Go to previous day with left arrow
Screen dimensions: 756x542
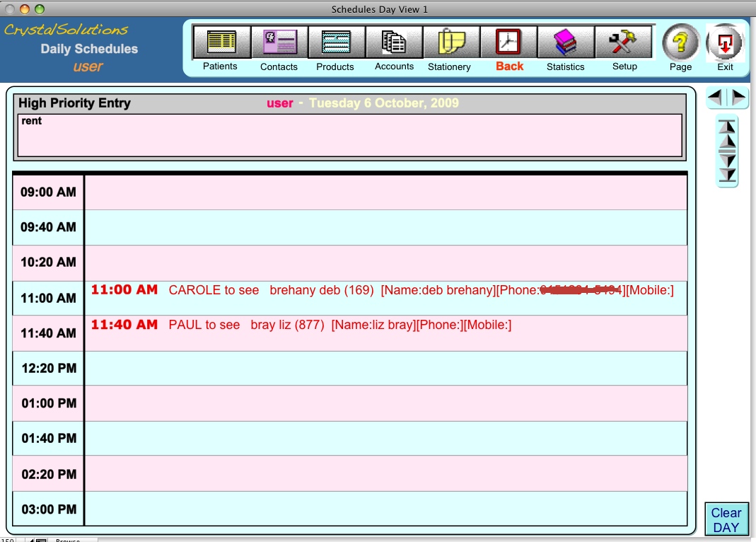tap(716, 98)
